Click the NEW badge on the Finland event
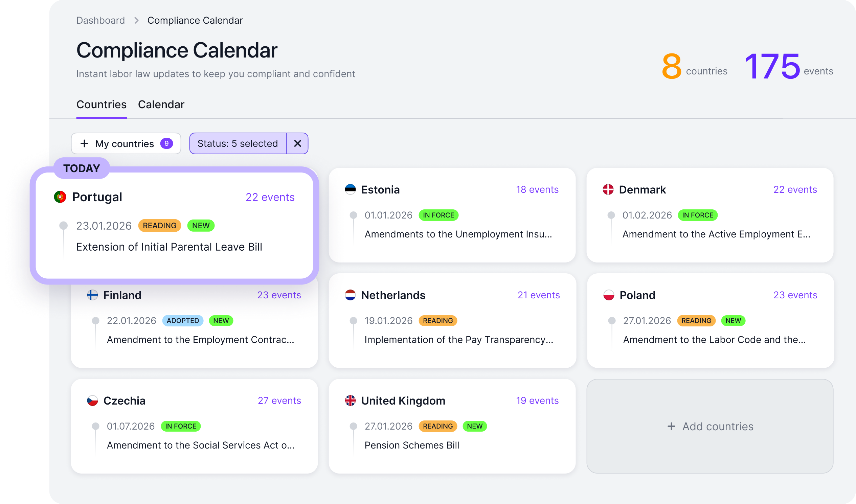This screenshot has width=856, height=504. tap(221, 321)
